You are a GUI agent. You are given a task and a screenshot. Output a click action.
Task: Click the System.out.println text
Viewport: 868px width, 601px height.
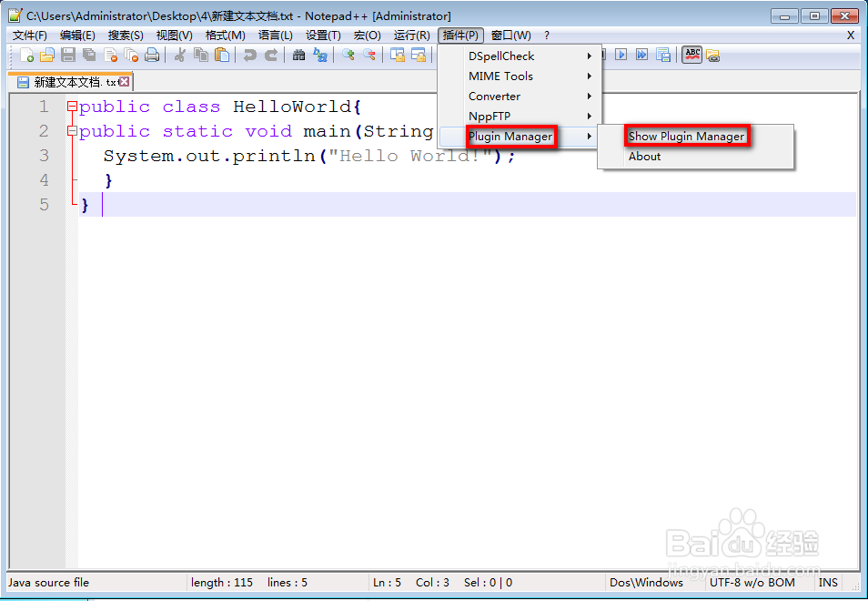(x=210, y=156)
